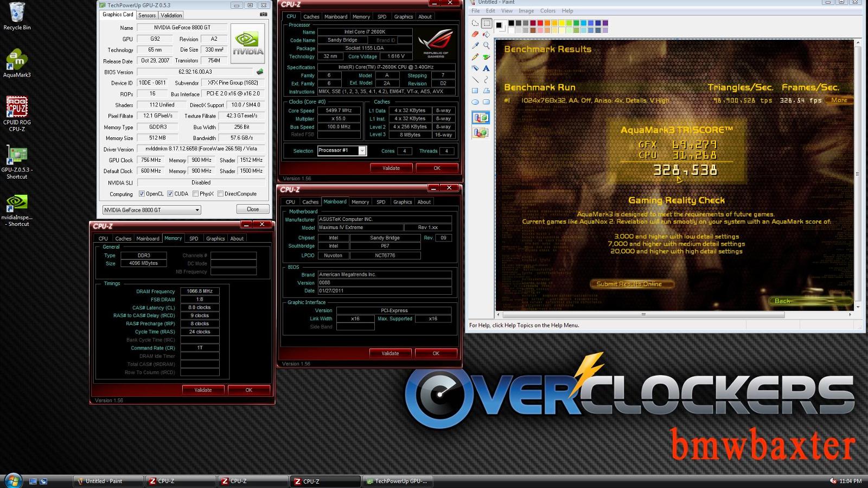Pick the Eraser tool in Paint

click(x=475, y=34)
